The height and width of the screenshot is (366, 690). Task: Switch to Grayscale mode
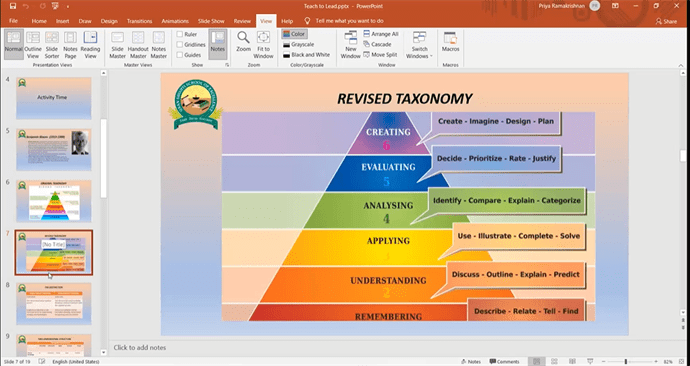(299, 44)
